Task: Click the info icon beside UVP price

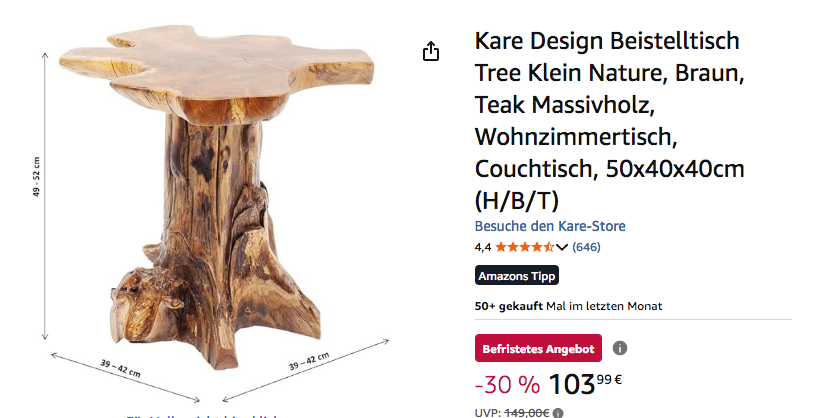Action: click(558, 413)
